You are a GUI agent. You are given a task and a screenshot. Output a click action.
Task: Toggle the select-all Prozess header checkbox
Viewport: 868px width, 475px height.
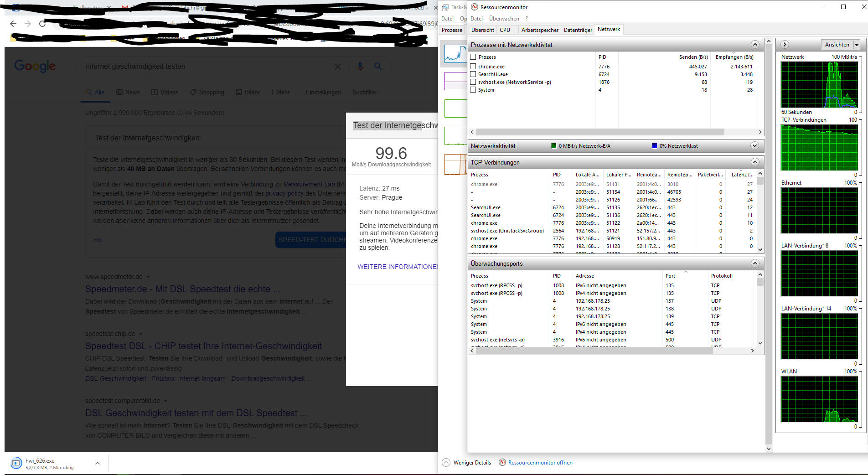tap(473, 57)
